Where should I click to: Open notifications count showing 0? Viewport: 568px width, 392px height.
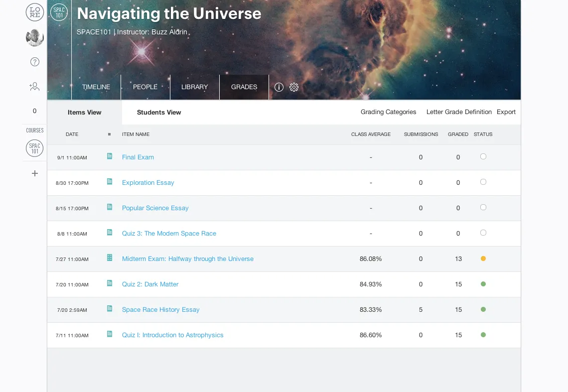coord(35,111)
